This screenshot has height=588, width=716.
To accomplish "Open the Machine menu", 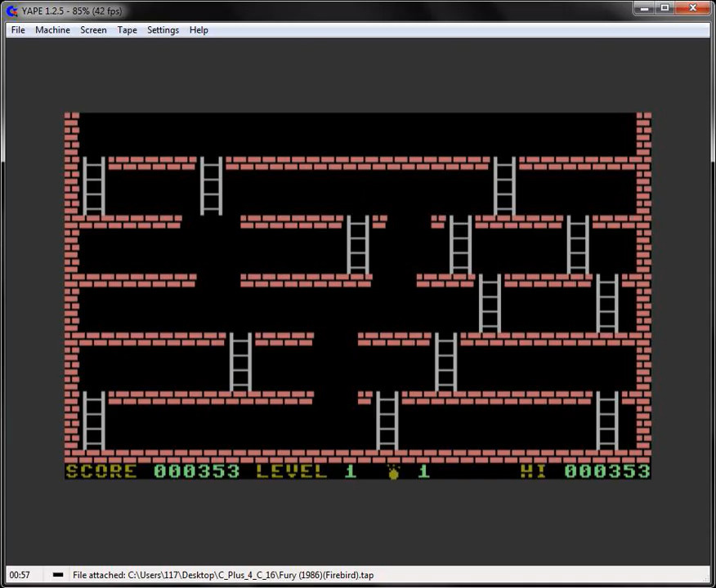I will point(52,30).
